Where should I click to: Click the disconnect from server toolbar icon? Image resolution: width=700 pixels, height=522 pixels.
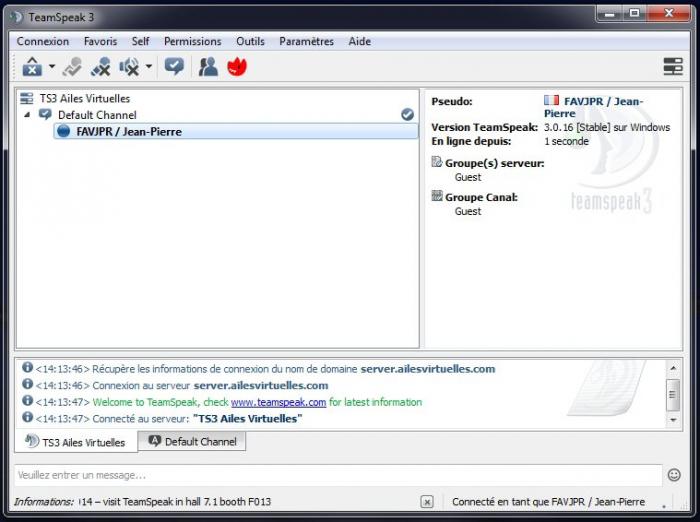[x=32, y=67]
